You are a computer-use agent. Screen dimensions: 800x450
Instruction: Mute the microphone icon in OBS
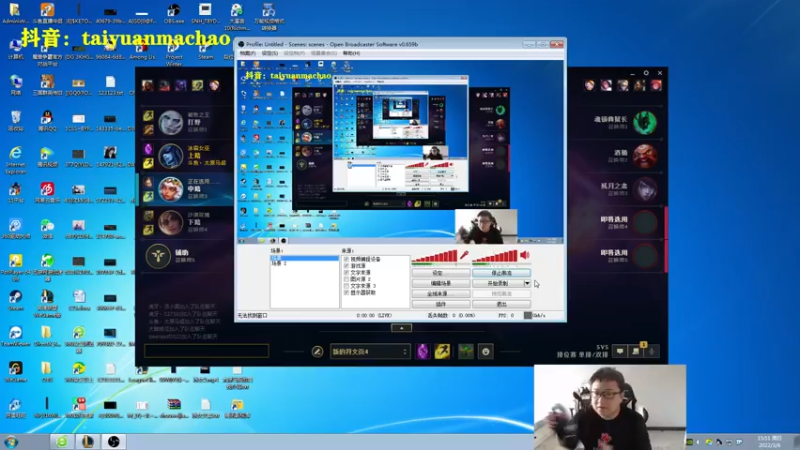click(x=464, y=255)
